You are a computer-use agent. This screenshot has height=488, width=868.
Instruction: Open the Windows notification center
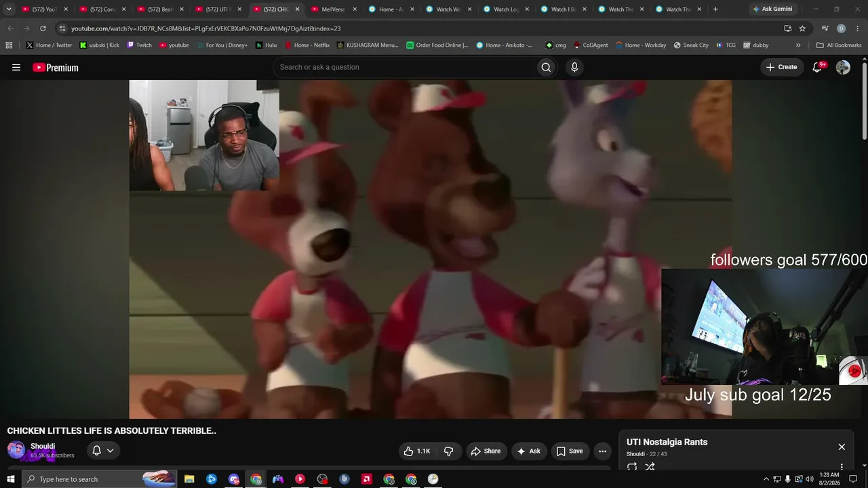point(853,479)
